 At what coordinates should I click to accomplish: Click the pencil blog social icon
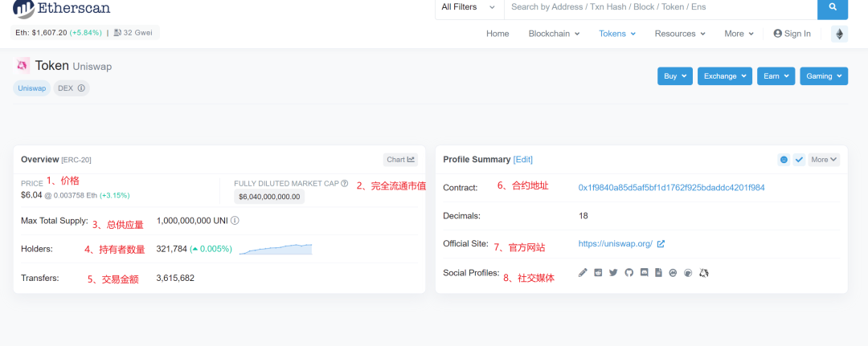583,272
